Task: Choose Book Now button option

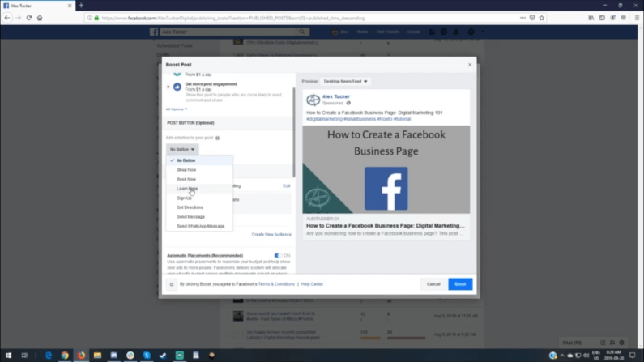Action: [186, 179]
